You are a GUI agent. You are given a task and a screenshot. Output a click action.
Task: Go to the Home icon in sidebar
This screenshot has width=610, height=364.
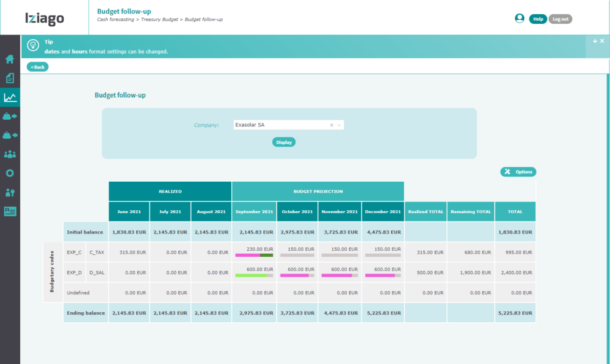10,59
